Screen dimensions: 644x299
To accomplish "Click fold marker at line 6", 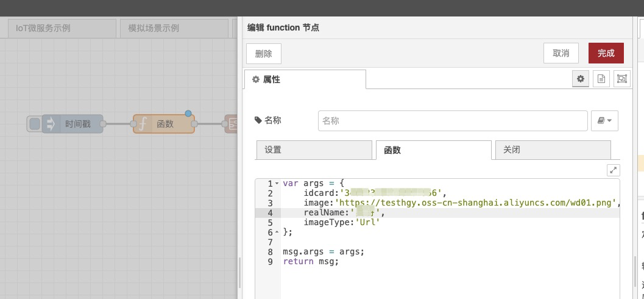I will [x=277, y=232].
